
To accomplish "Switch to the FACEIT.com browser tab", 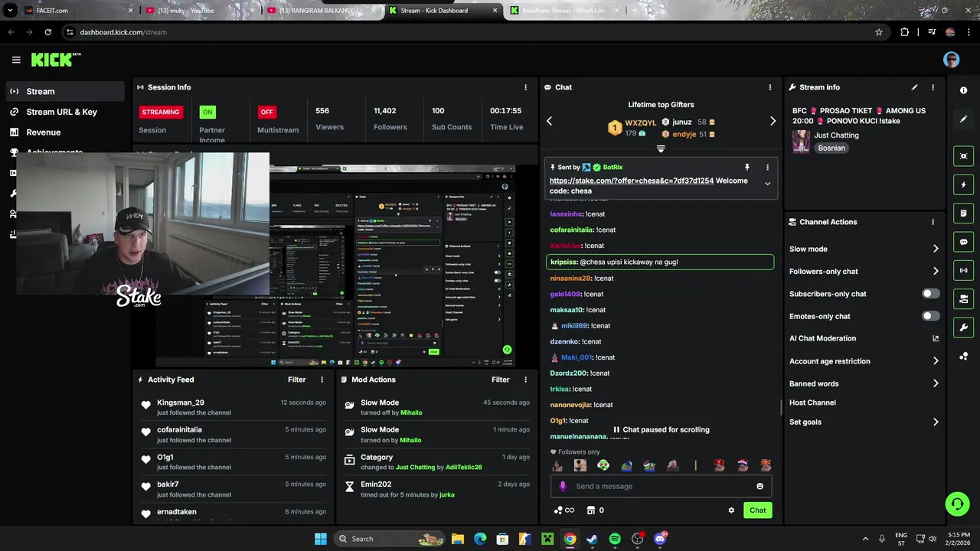I will tap(79, 11).
